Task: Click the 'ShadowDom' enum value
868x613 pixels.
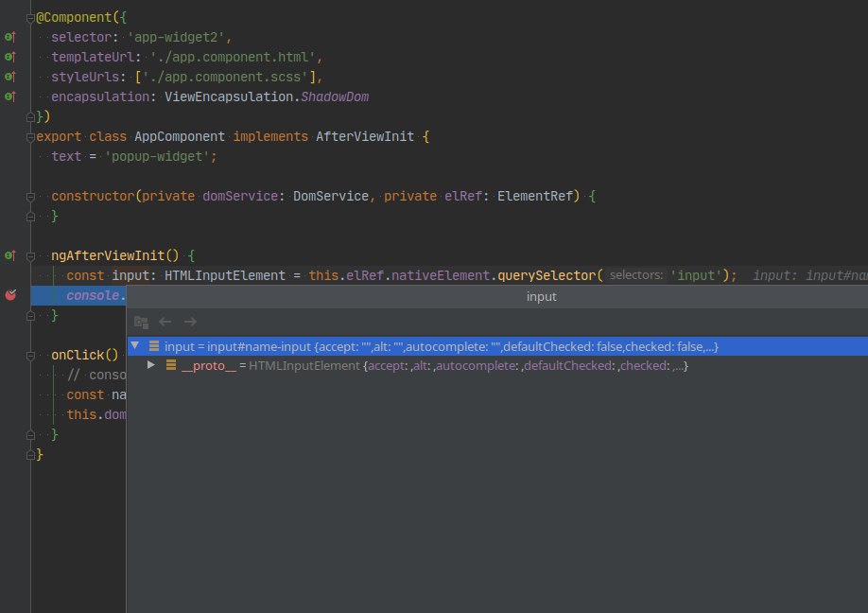Action: (335, 96)
